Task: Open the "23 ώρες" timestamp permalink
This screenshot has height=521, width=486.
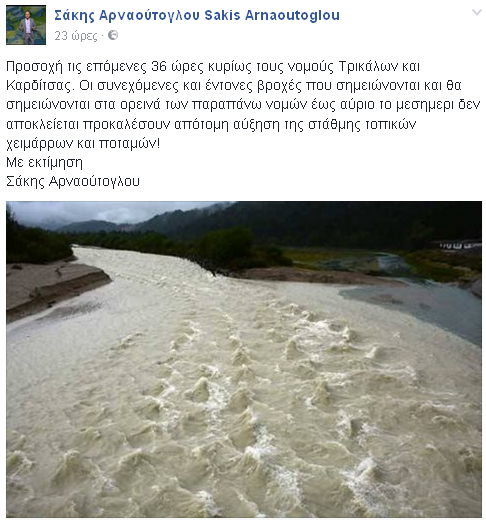Action: click(76, 36)
